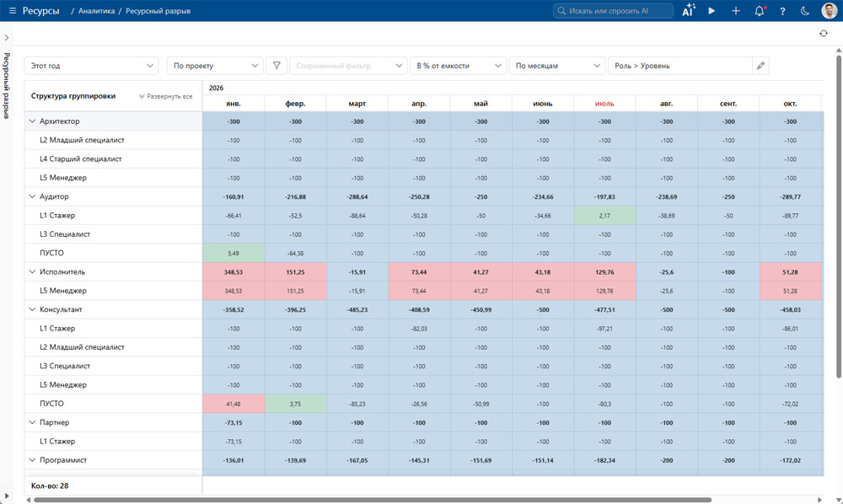Collapse the 'Архитектор' group
This screenshot has width=843, height=504.
tap(32, 121)
